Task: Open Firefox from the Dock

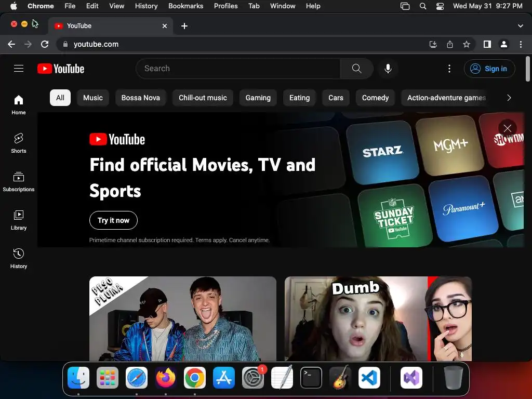Action: (x=166, y=378)
